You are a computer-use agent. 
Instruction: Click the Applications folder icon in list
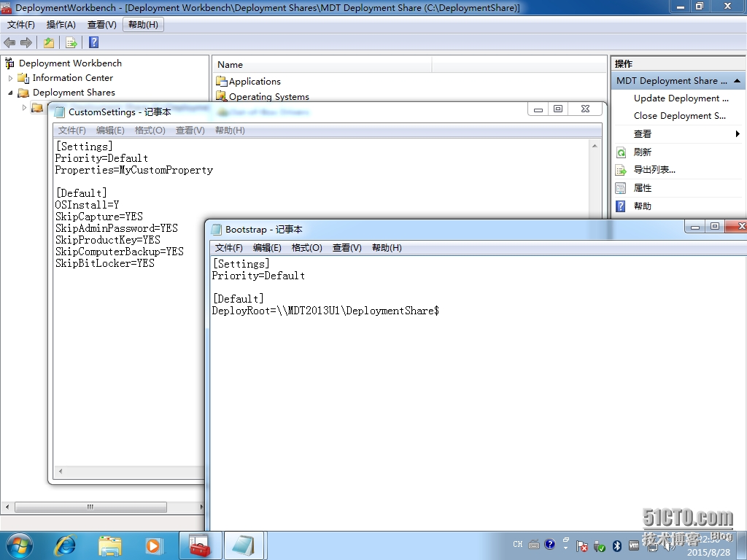tap(222, 82)
